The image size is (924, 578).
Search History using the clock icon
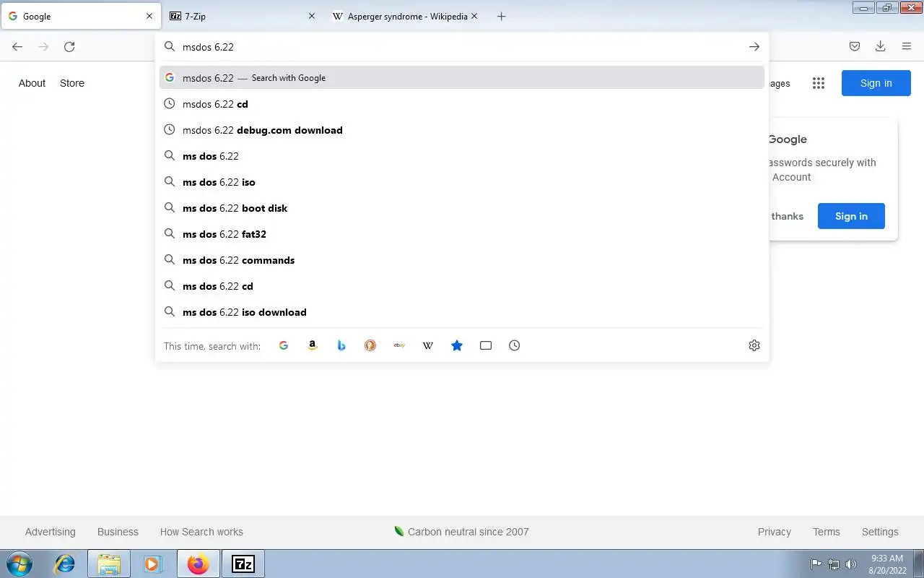point(515,345)
